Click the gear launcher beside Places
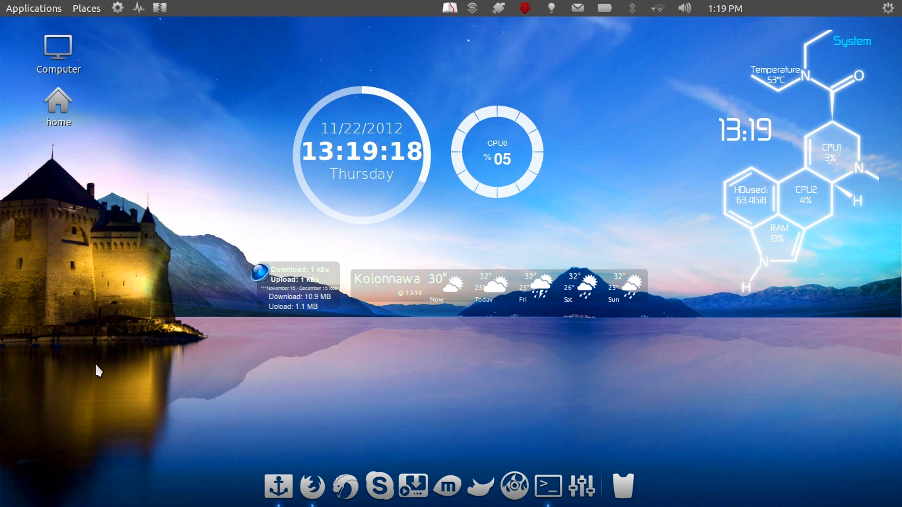 point(117,8)
